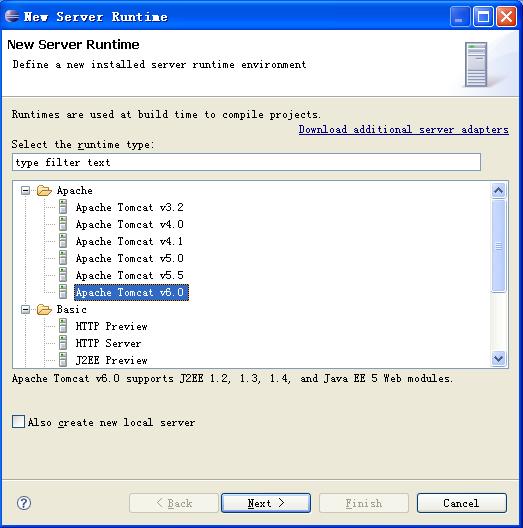Click Next to continue the wizard
Viewport: 523px width, 528px height.
266,503
